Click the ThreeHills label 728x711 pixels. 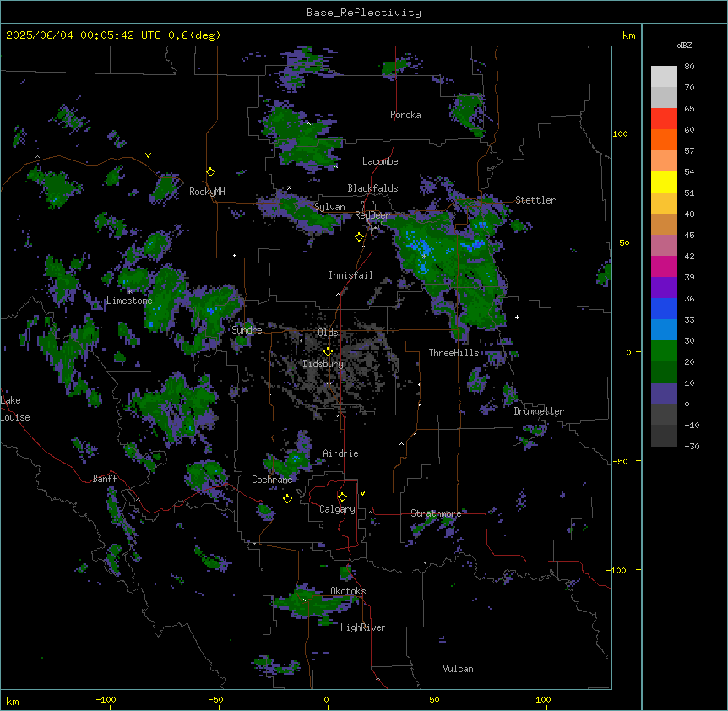tap(454, 353)
